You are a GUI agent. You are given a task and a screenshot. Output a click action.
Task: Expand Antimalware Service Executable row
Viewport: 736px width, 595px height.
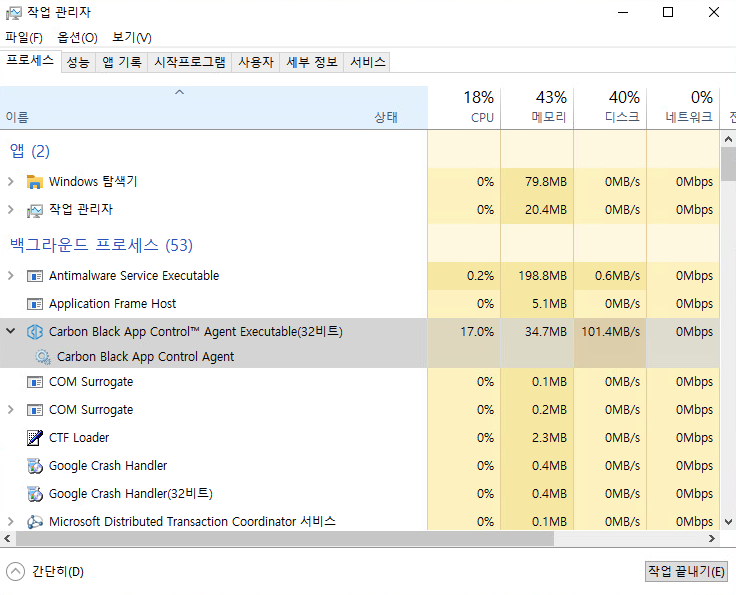(x=11, y=275)
